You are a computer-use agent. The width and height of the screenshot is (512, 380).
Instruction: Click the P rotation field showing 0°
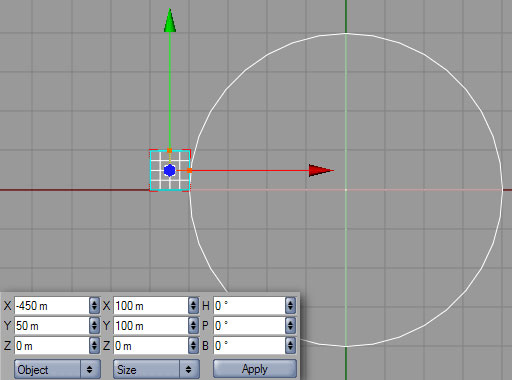click(249, 326)
